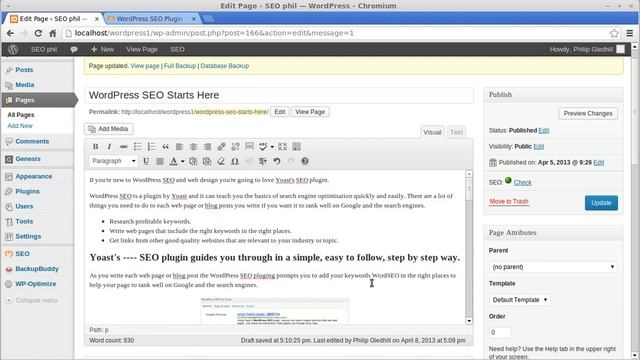Edit the publish Status
This screenshot has width=640, height=360.
[543, 131]
